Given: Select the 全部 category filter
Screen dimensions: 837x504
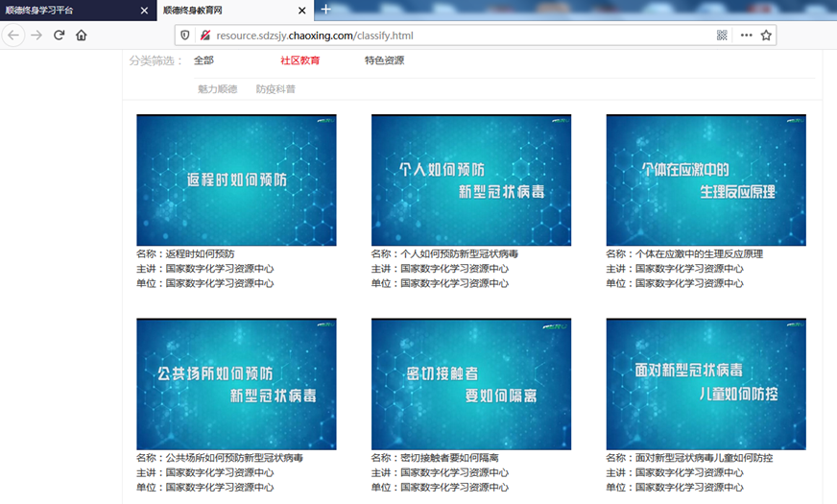Looking at the screenshot, I should click(x=203, y=60).
